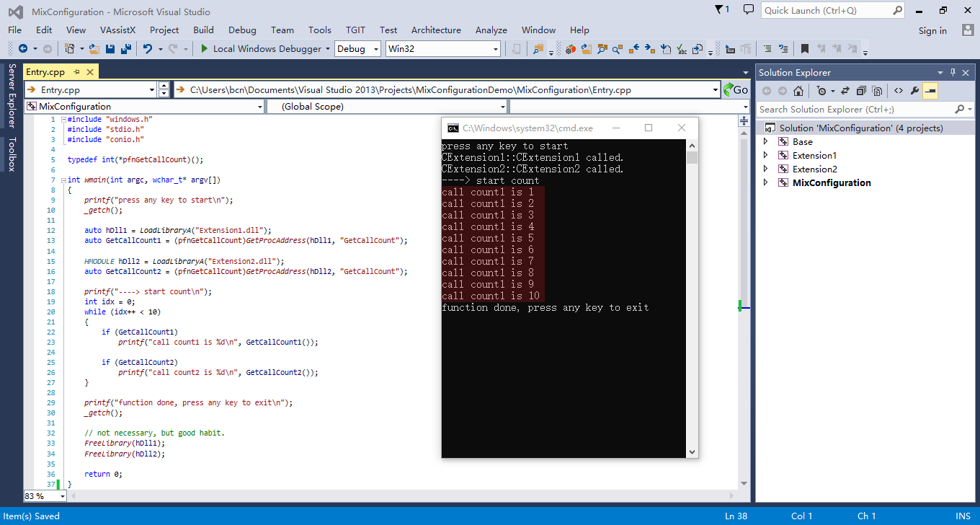Collapse the wmain function outline marker
The height and width of the screenshot is (525, 980).
63,180
